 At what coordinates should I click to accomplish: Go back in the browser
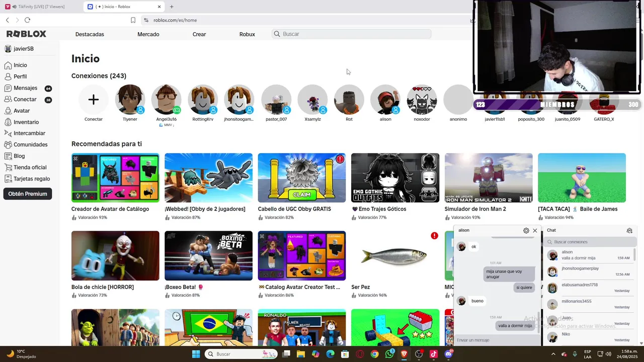point(8,20)
